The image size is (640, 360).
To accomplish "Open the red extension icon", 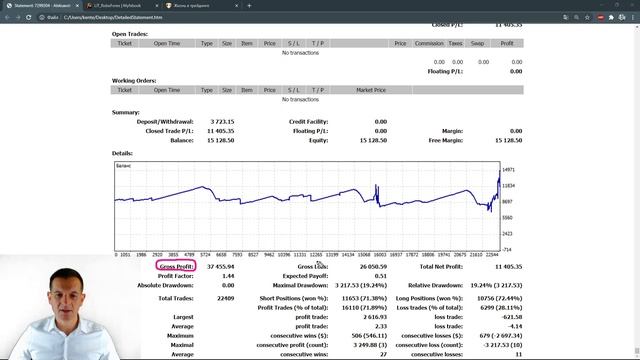I will (600, 18).
